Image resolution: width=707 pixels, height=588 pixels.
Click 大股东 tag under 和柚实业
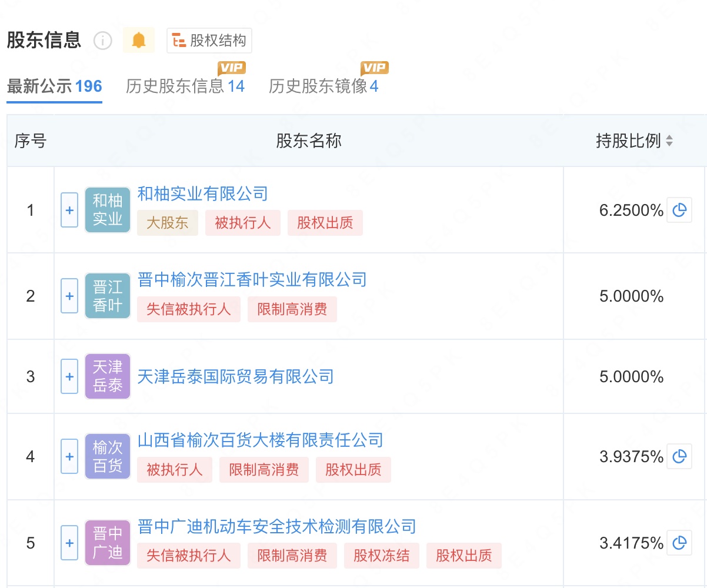168,223
